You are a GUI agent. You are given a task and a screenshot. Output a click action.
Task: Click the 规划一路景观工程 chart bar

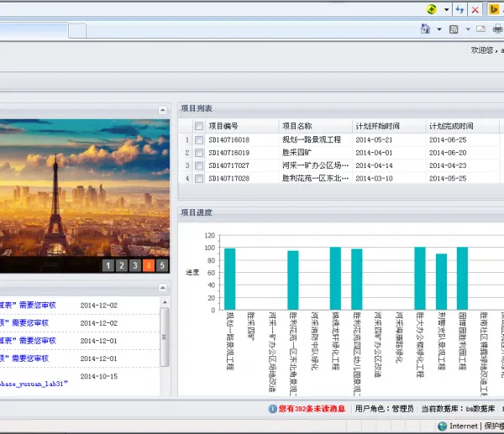230,279
